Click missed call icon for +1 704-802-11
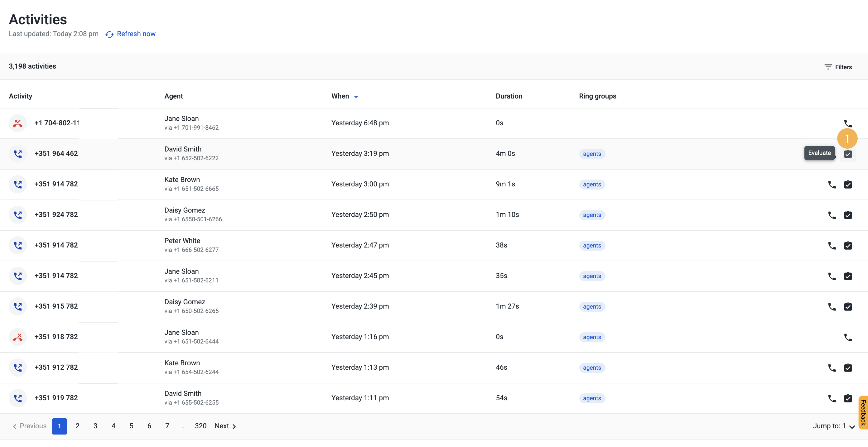The width and height of the screenshot is (868, 447). [18, 123]
